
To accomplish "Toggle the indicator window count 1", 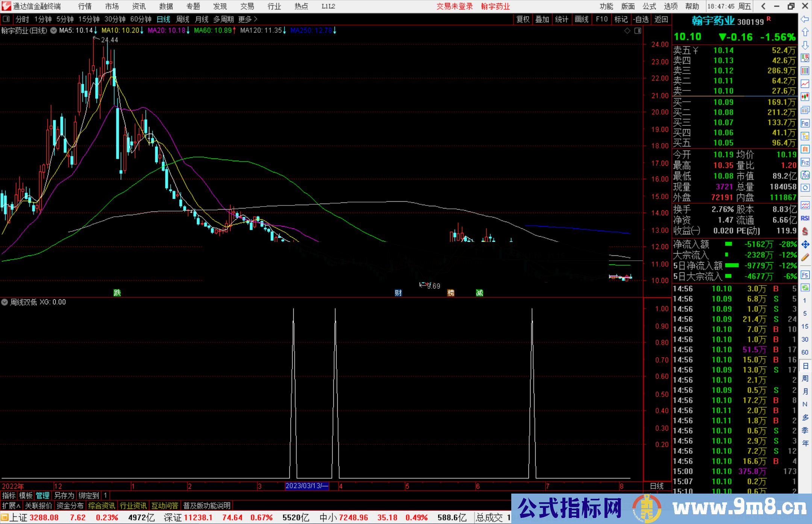I will (106, 495).
